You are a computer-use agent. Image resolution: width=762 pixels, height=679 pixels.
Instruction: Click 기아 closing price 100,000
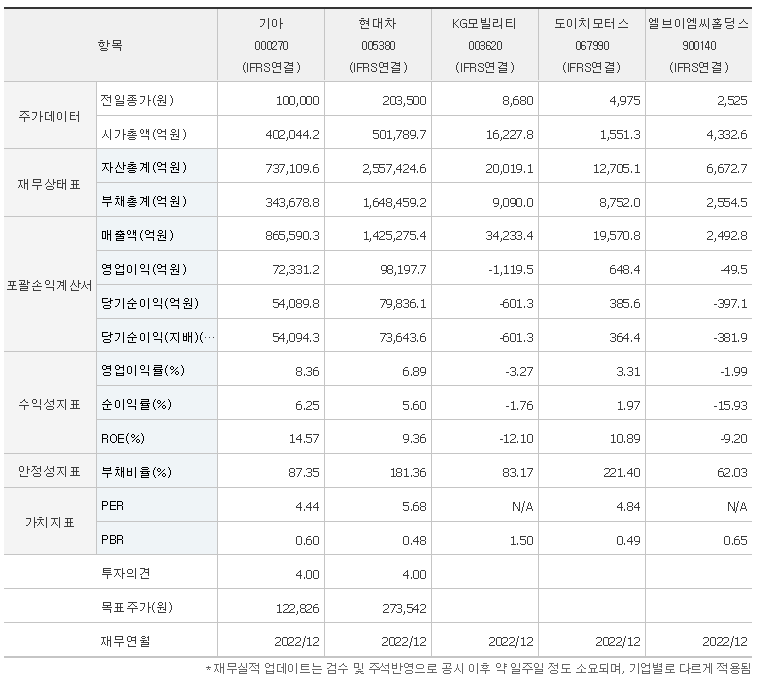tap(297, 101)
